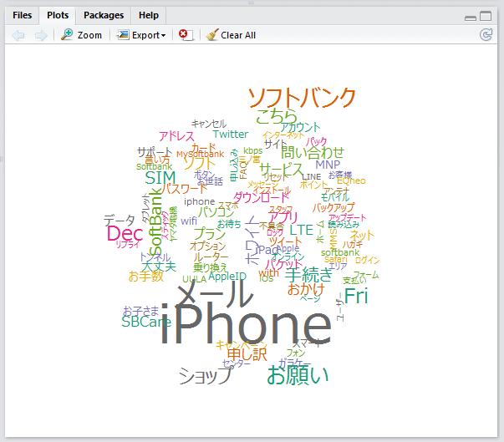Click the green word Fri
Image resolution: width=504 pixels, height=442 pixels.
356,296
